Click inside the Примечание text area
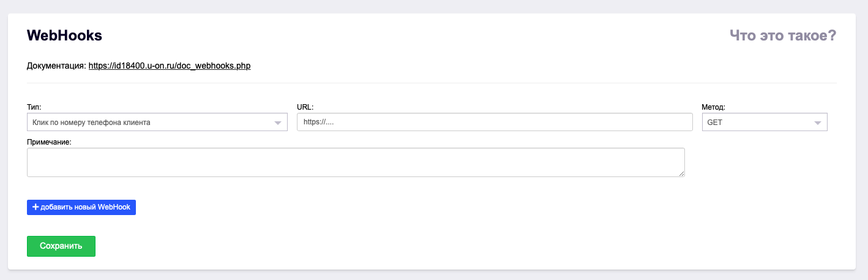Image resolution: width=868 pixels, height=280 pixels. 355,162
